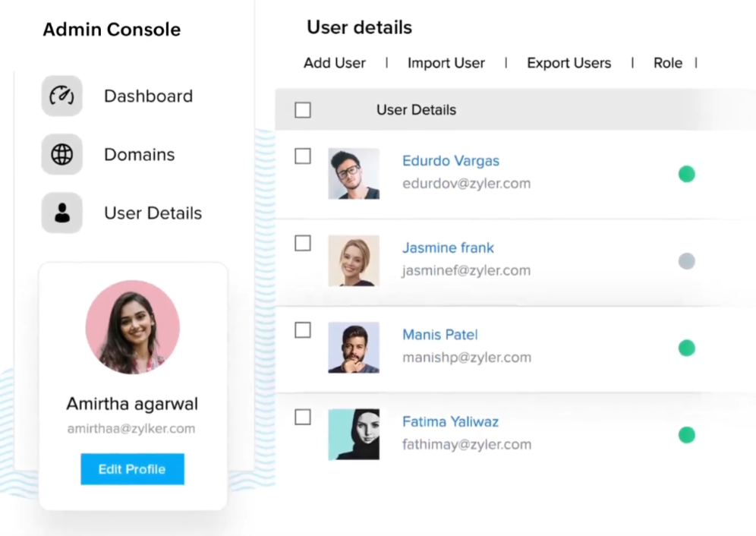Click the green status dot for Edurdo Vargas

point(686,175)
